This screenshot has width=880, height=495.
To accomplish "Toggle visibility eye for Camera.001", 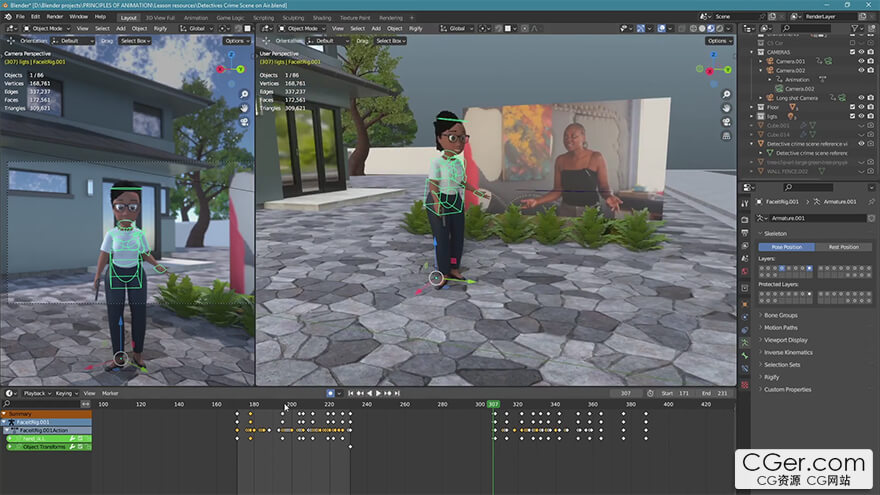I will [861, 61].
